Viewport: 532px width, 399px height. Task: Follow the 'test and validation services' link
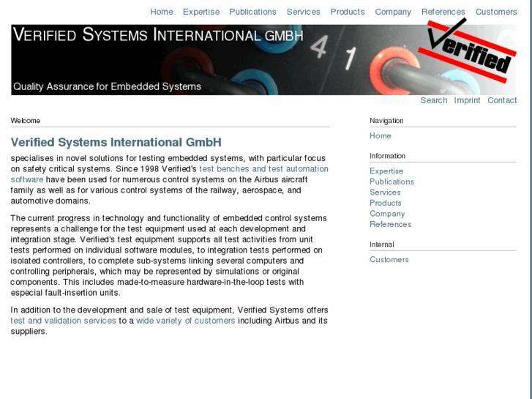pyautogui.click(x=63, y=321)
